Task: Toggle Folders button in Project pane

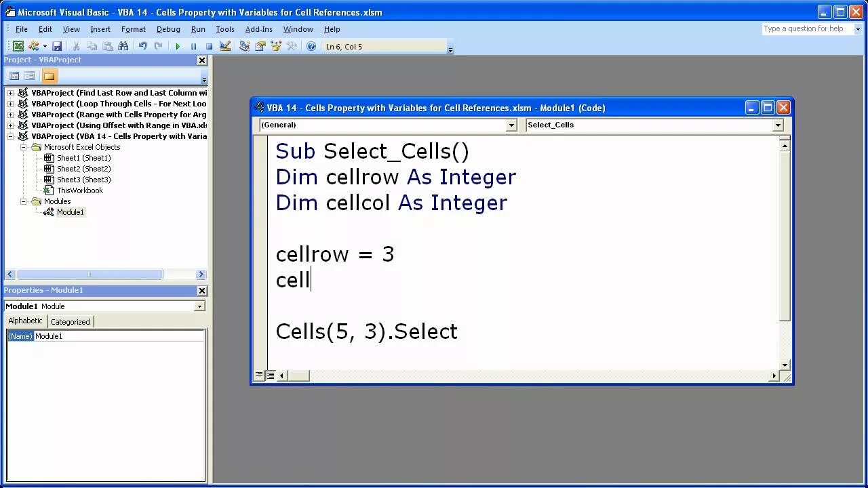Action: pyautogui.click(x=50, y=76)
